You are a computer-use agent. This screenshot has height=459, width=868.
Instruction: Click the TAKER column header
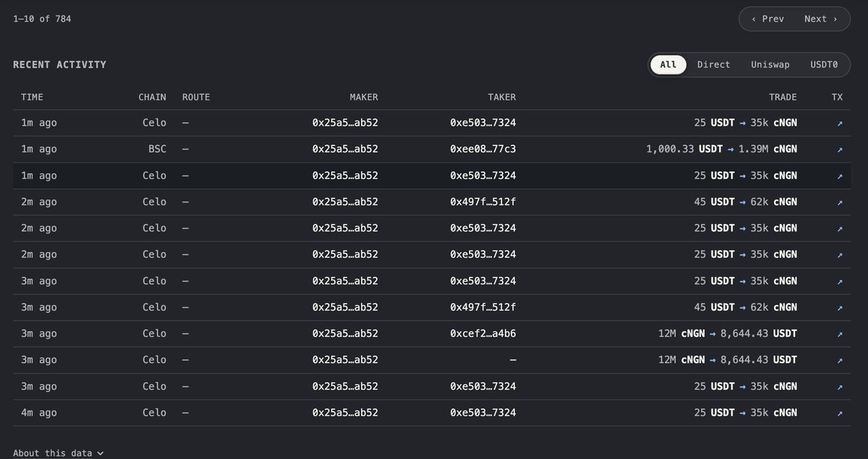click(502, 97)
